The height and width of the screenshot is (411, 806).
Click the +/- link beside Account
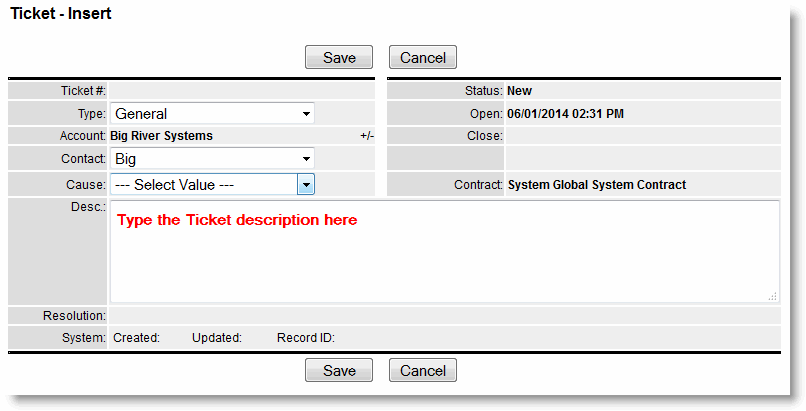tap(367, 136)
